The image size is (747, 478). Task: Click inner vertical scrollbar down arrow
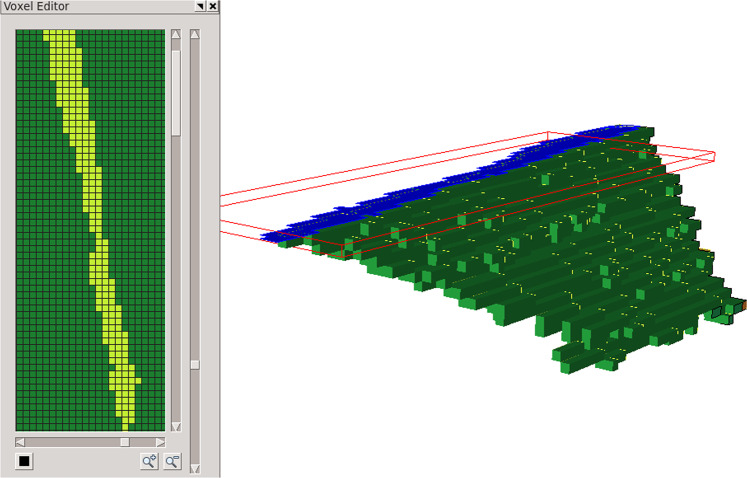pos(176,427)
